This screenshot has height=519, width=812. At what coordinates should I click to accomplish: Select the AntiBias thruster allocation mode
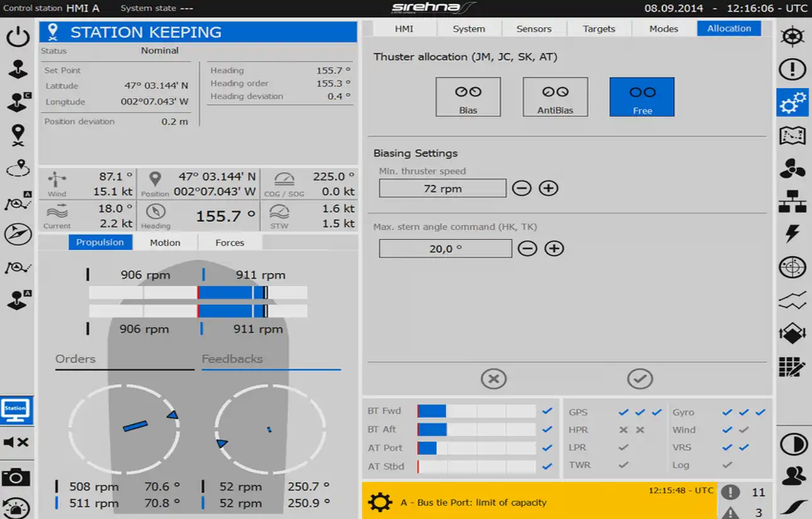[555, 97]
